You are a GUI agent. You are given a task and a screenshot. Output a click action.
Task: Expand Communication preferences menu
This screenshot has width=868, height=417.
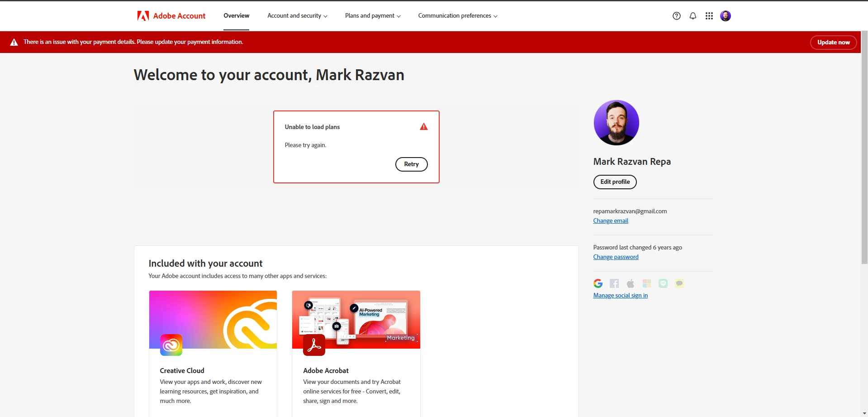click(x=458, y=16)
